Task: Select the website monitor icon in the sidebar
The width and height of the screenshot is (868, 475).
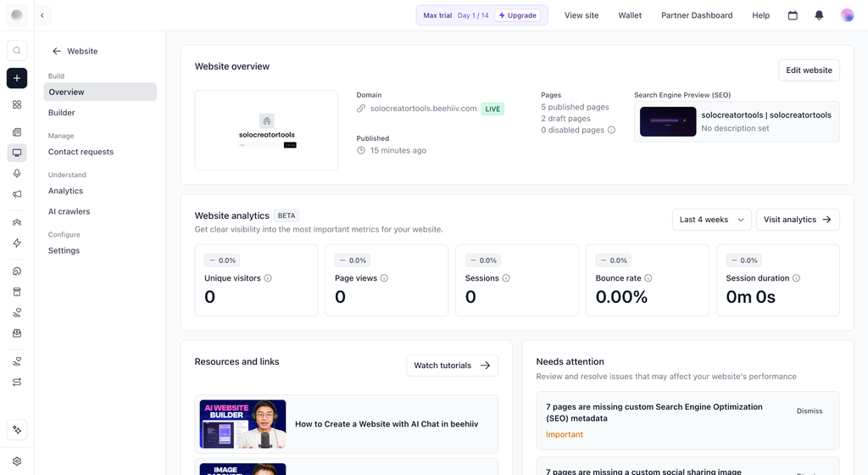Action: click(x=17, y=153)
